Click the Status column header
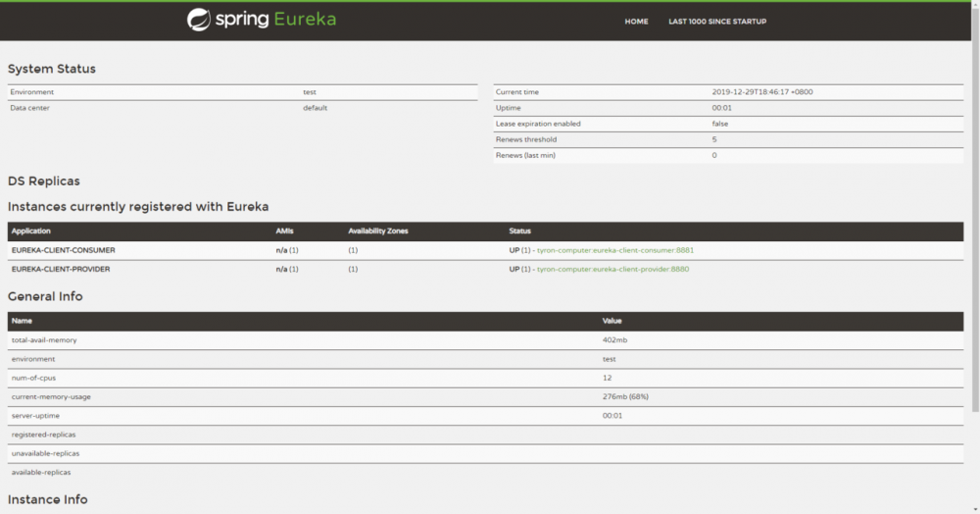This screenshot has width=980, height=514. coord(519,231)
